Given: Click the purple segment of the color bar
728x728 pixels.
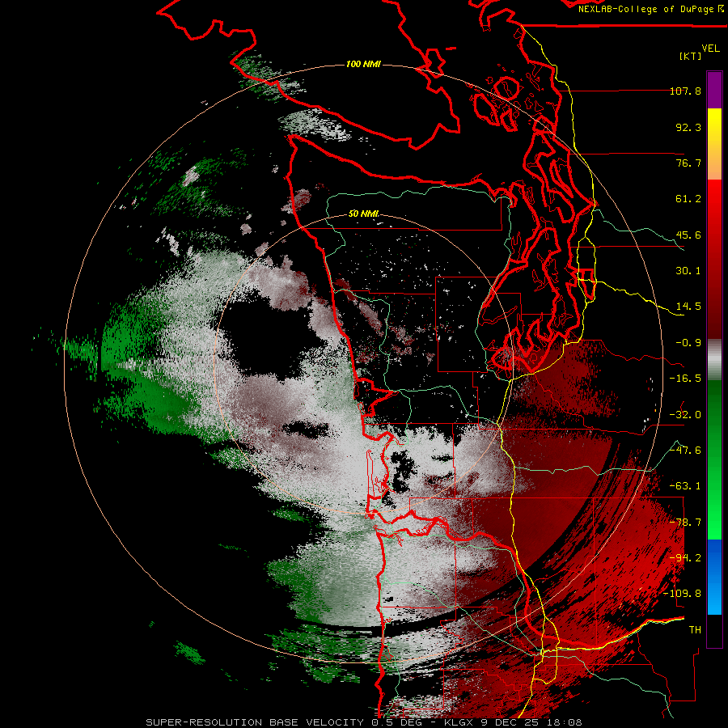Looking at the screenshot, I should [x=714, y=90].
